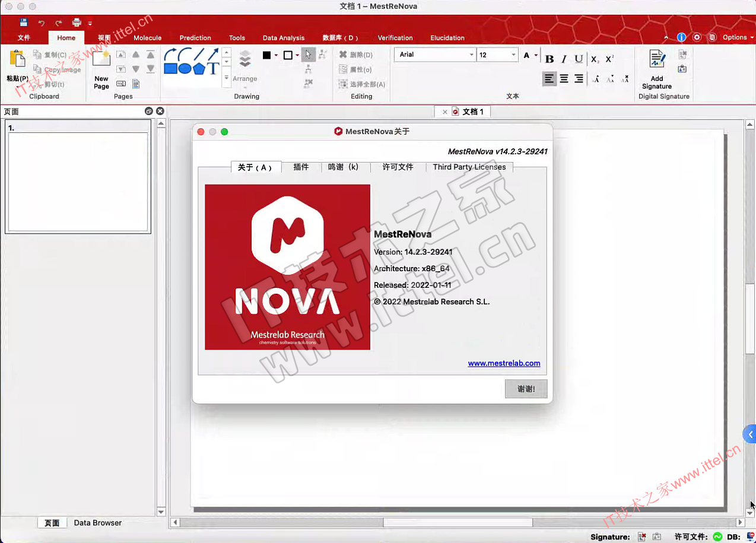
Task: Click the horizontal scrollbar thumb at bottom
Action: click(x=458, y=523)
